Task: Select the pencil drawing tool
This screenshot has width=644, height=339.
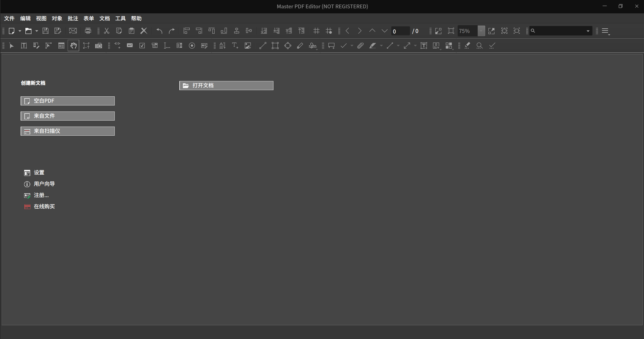Action: coord(300,46)
